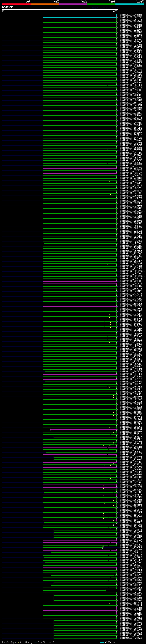The image size is (146, 644).
Task: Open the UniRef100_O22308 entry
Action: (131, 42)
